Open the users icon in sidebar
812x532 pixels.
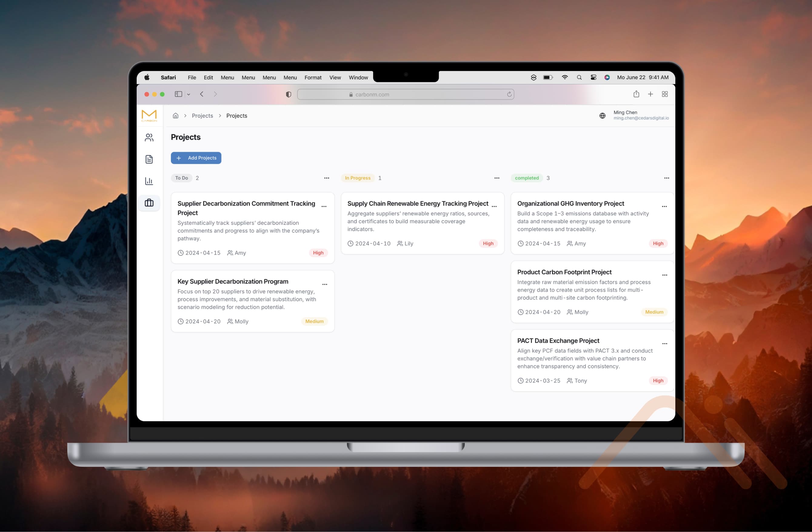pyautogui.click(x=149, y=138)
